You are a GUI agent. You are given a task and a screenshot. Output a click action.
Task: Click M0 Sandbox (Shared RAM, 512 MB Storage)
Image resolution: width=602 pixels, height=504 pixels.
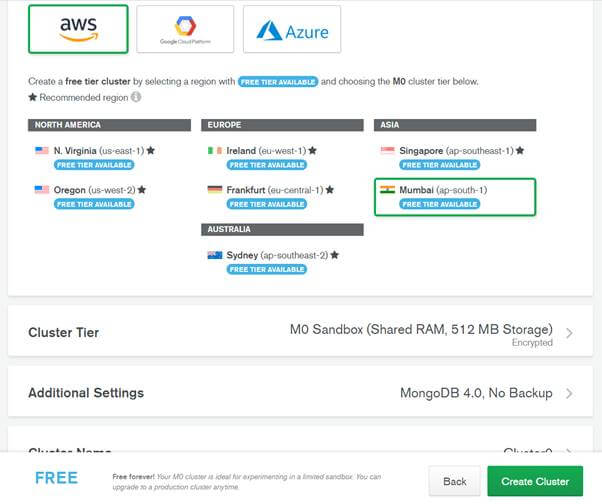pos(421,329)
